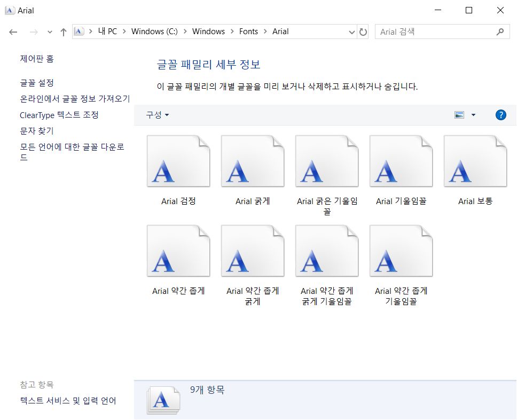Expand chevron after Windows folder in path

click(232, 32)
